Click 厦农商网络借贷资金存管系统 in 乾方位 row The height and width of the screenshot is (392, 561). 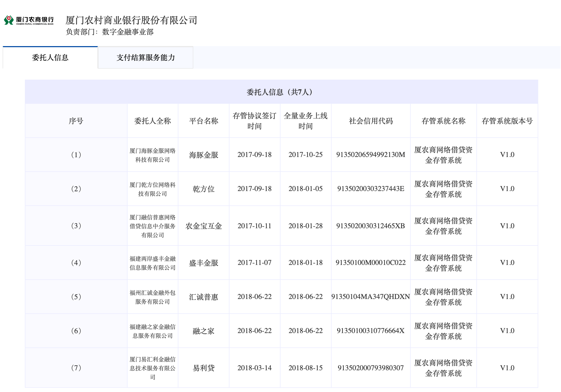pos(444,189)
